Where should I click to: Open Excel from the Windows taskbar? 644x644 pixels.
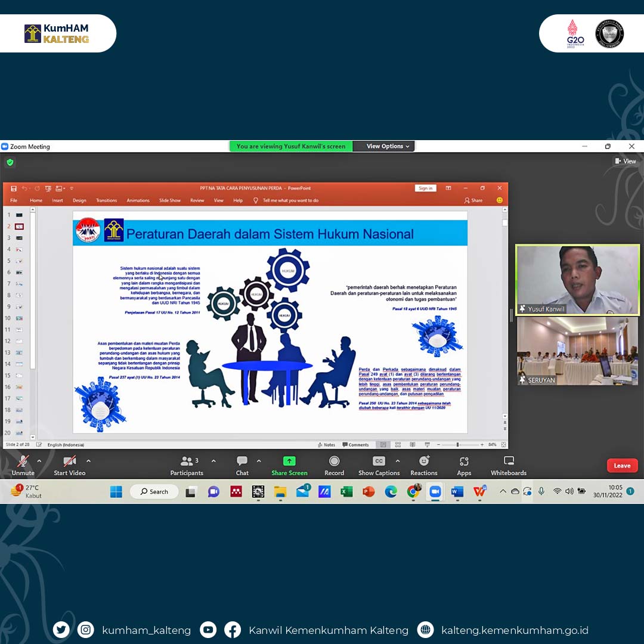point(346,492)
